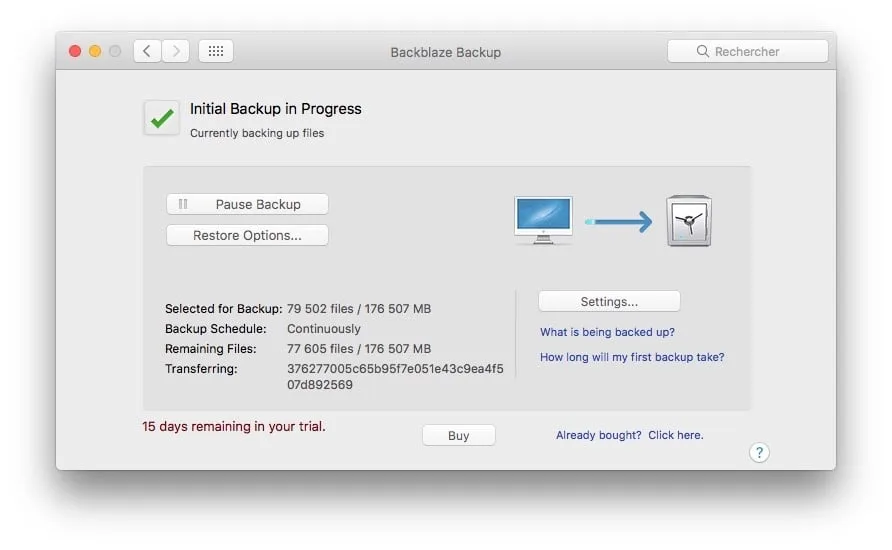This screenshot has width=892, height=550.
Task: Click the green checkmark status icon
Action: (x=162, y=118)
